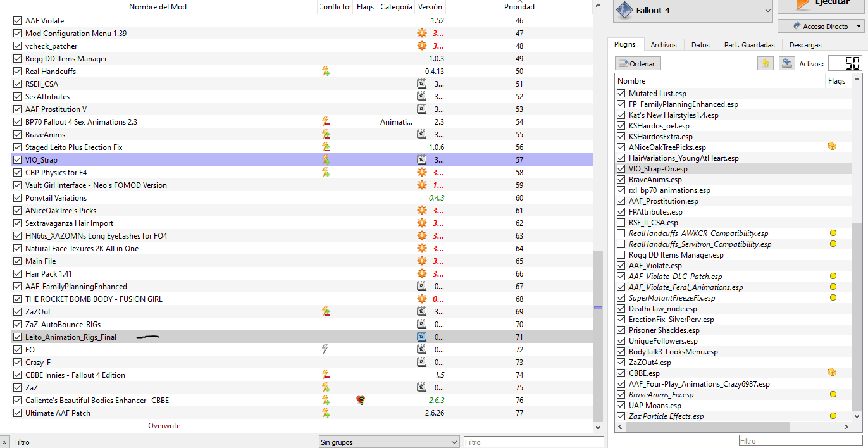Click the Ejecutar run button
The width and height of the screenshot is (868, 448).
(x=822, y=6)
